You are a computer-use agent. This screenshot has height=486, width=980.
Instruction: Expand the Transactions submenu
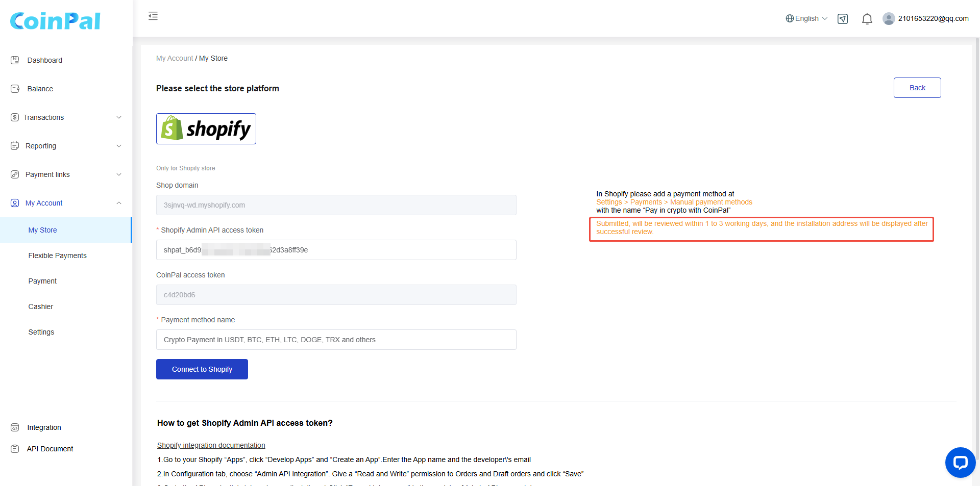pyautogui.click(x=66, y=117)
